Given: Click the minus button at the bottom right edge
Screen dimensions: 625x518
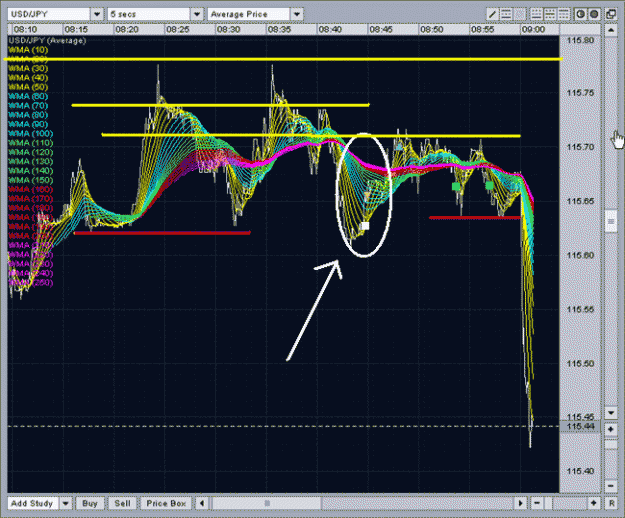Looking at the screenshot, I should coord(611,486).
